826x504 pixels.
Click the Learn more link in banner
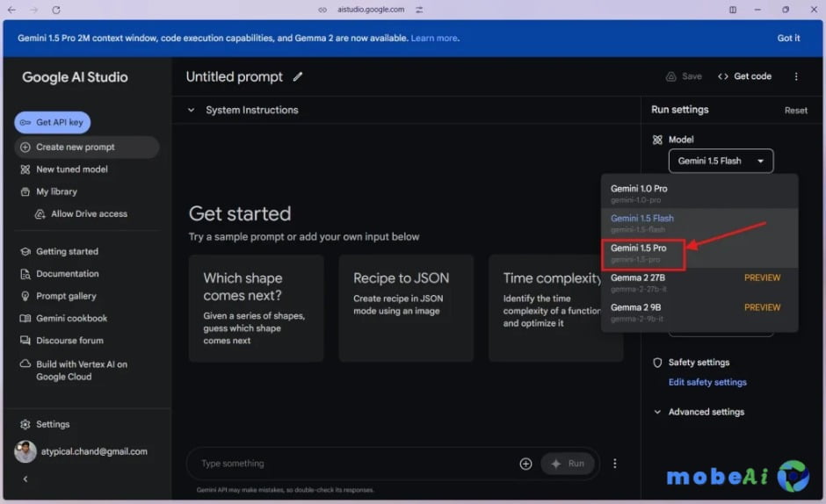coord(434,38)
